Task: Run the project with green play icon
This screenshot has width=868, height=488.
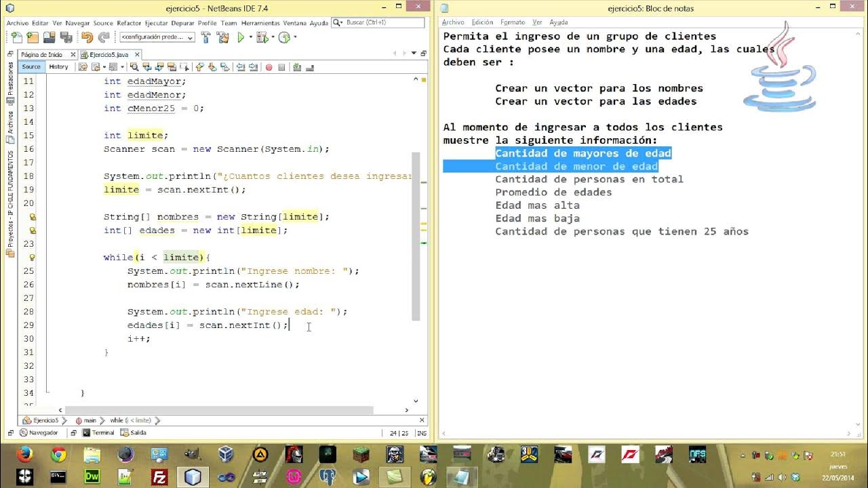Action: 240,37
